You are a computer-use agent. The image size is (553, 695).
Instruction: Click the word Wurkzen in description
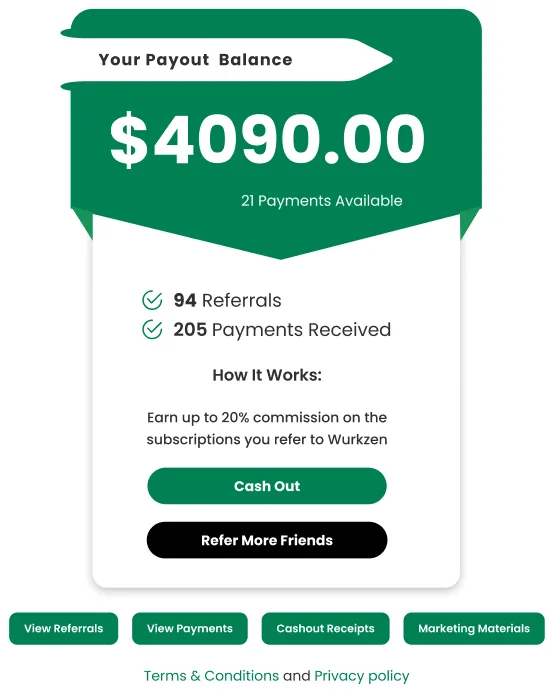[x=358, y=439]
